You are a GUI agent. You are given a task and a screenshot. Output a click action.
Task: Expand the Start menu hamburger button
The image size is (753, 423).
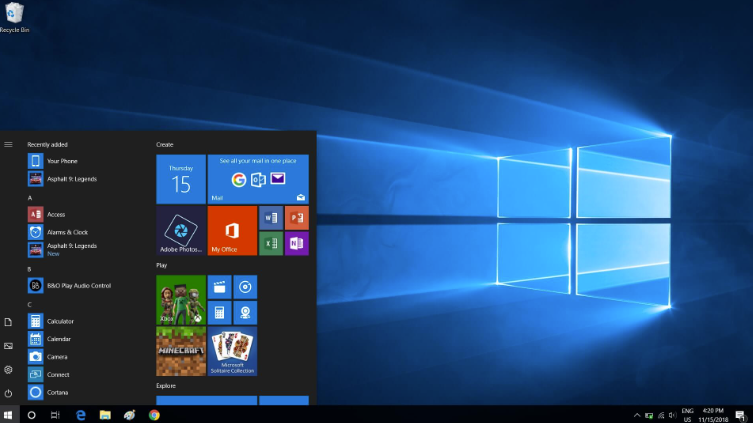pos(8,145)
